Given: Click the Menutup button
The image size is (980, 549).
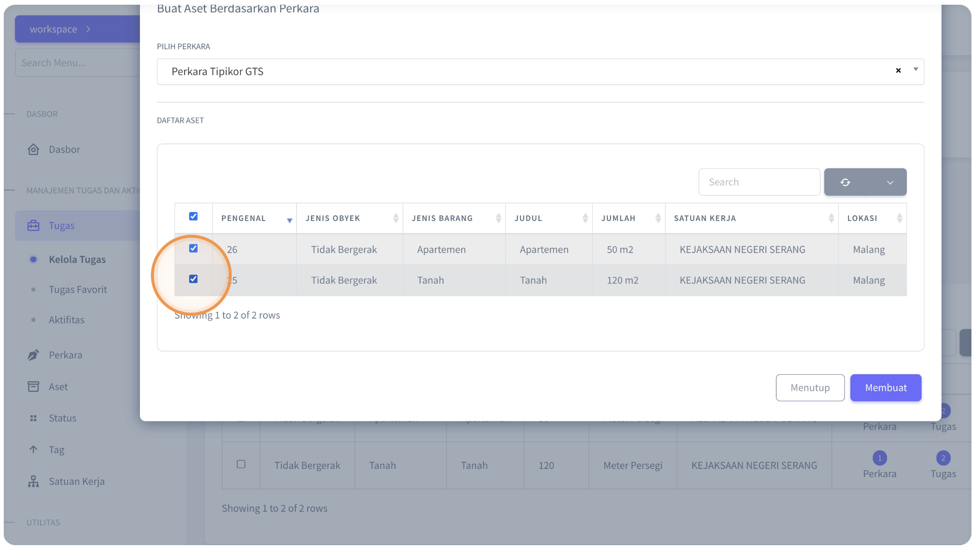Looking at the screenshot, I should point(810,388).
